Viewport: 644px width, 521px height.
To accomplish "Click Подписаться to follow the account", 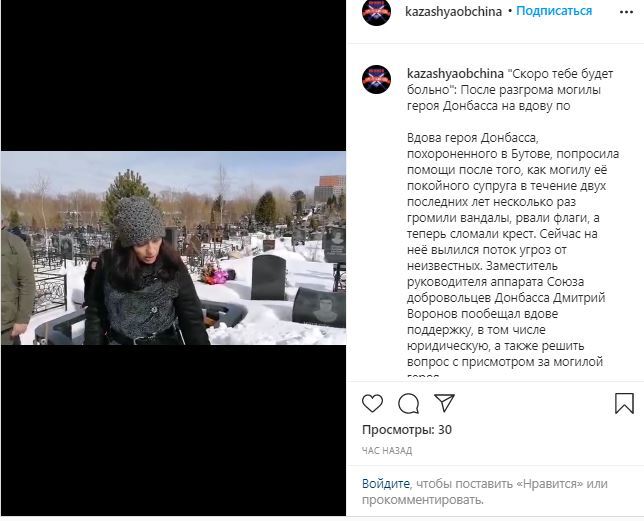I will 554,11.
